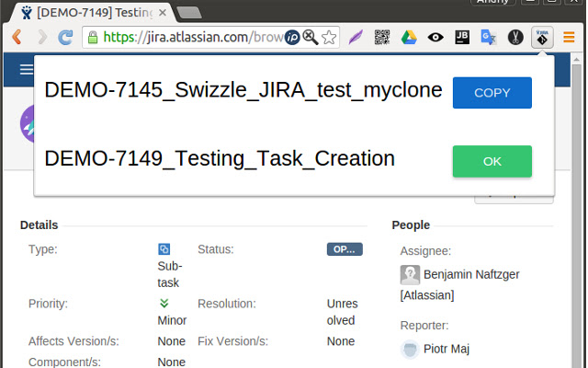Click the purple feather extension icon
The height and width of the screenshot is (368, 588).
[356, 38]
